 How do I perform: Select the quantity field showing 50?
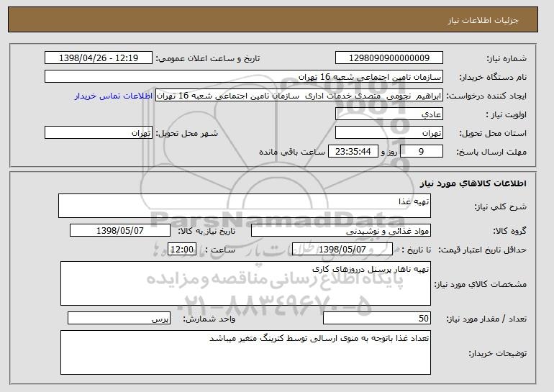pyautogui.click(x=377, y=318)
